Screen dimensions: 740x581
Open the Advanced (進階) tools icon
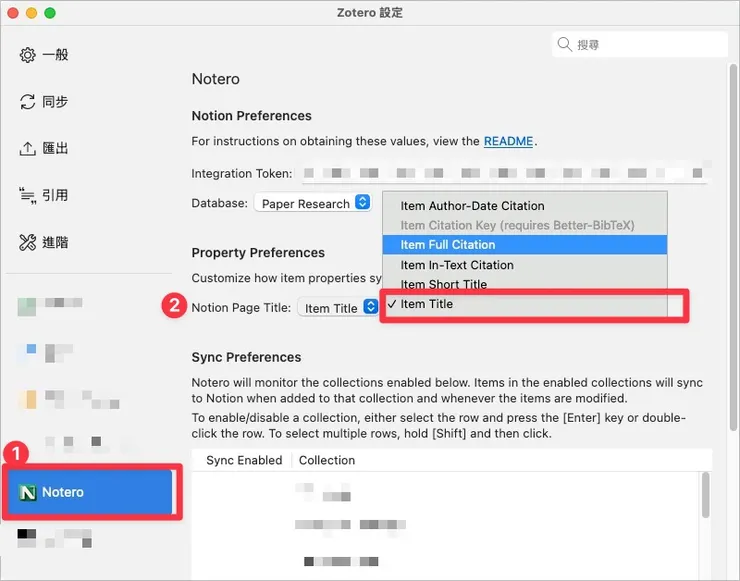tap(27, 242)
